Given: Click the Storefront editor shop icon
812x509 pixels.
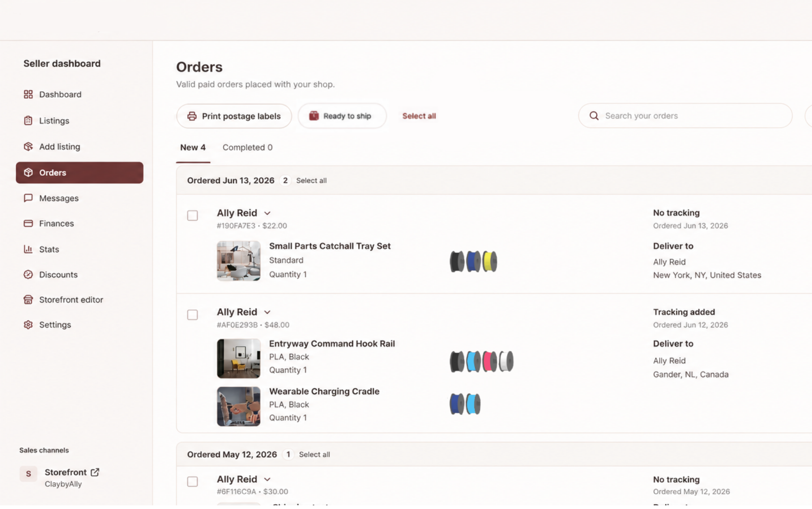Looking at the screenshot, I should pyautogui.click(x=28, y=300).
